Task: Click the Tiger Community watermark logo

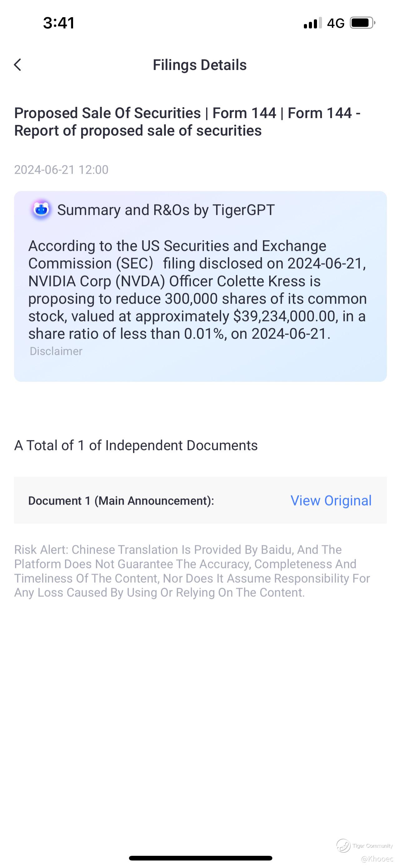Action: click(x=344, y=846)
